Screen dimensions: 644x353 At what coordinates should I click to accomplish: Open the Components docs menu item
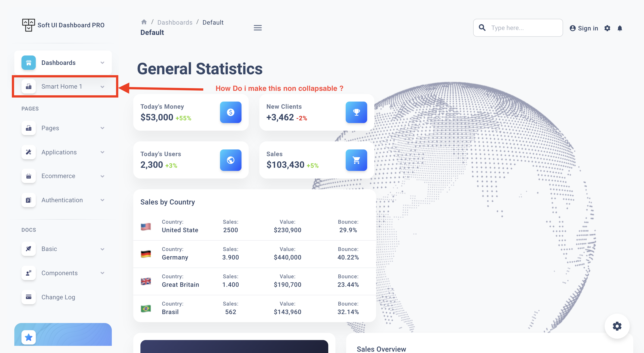[59, 273]
